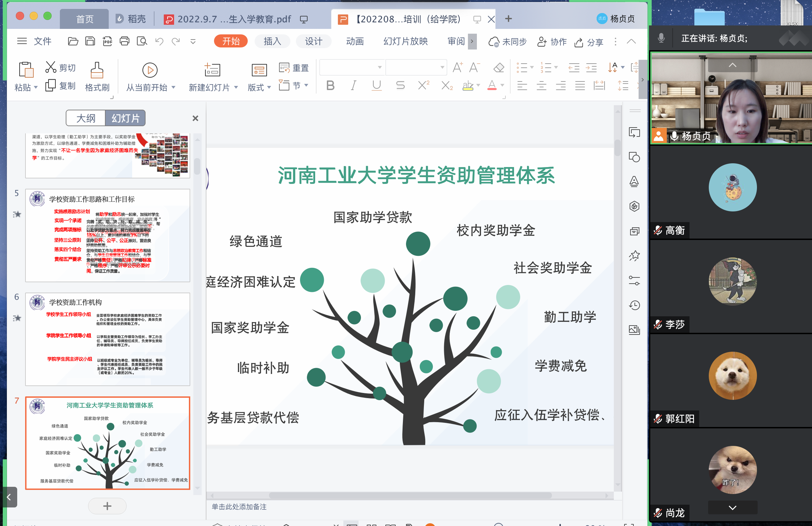
Task: Toggle Bold formatting
Action: coord(330,85)
